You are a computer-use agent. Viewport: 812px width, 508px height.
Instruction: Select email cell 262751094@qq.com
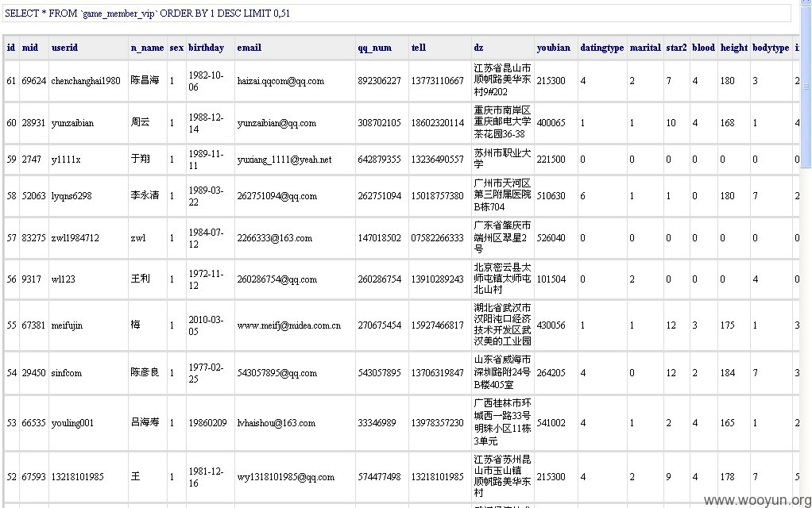[x=277, y=196]
